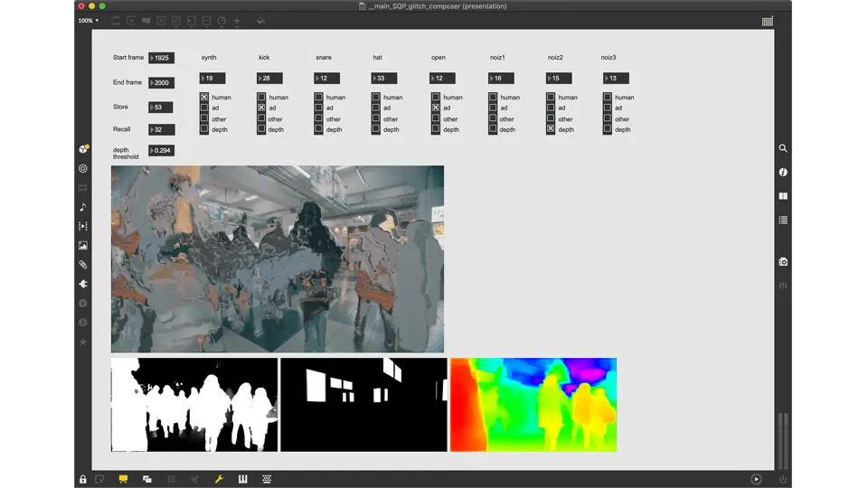Open the key-mapping keyboard icon
This screenshot has width=868, height=488.
point(267,479)
